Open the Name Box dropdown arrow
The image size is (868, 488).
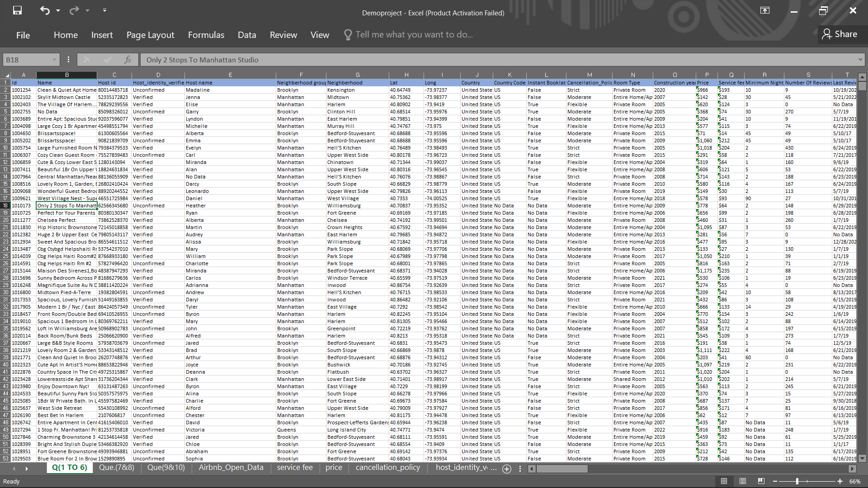54,60
